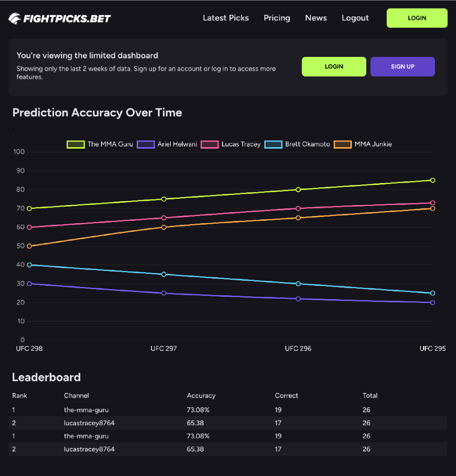This screenshot has width=456, height=476.
Task: Open the Latest Picks page
Action: coord(226,18)
